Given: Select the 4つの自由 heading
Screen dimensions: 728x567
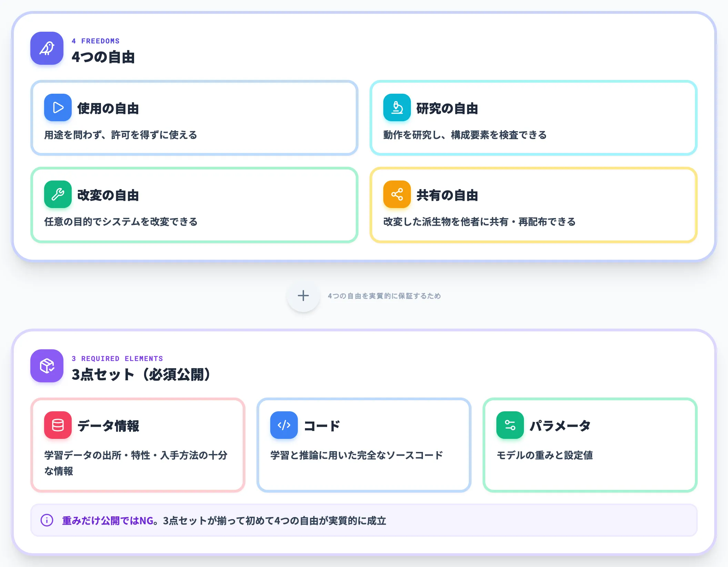Looking at the screenshot, I should tap(103, 57).
